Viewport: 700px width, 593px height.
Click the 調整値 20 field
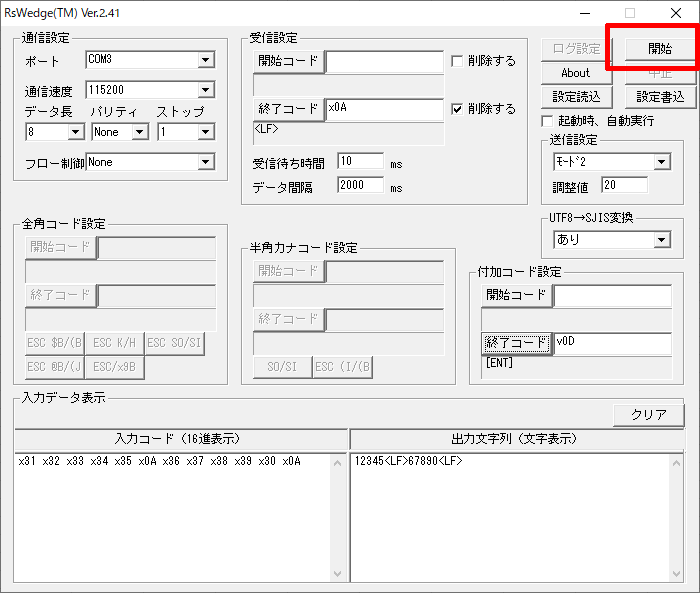625,185
